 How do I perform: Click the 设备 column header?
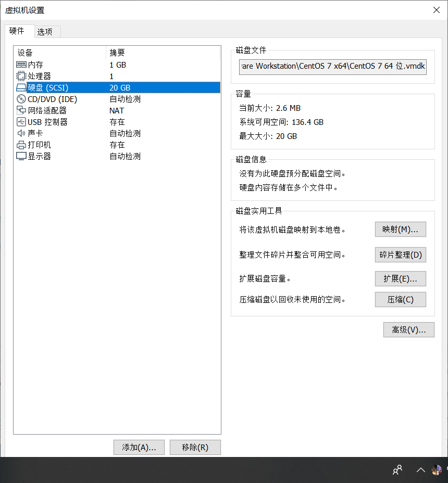[x=60, y=53]
